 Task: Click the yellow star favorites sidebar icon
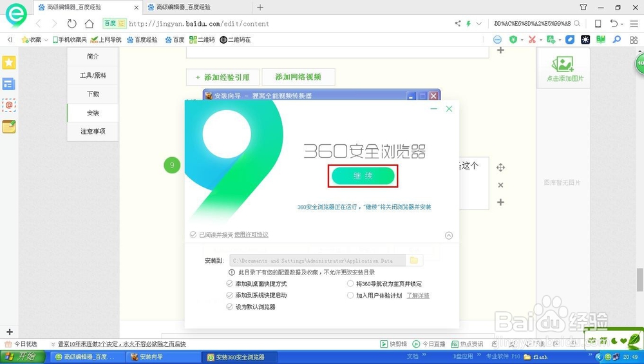9,62
